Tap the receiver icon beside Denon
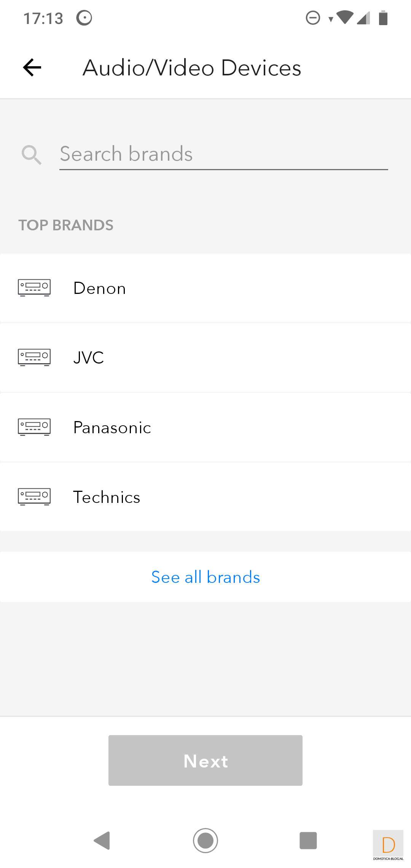 [x=34, y=287]
